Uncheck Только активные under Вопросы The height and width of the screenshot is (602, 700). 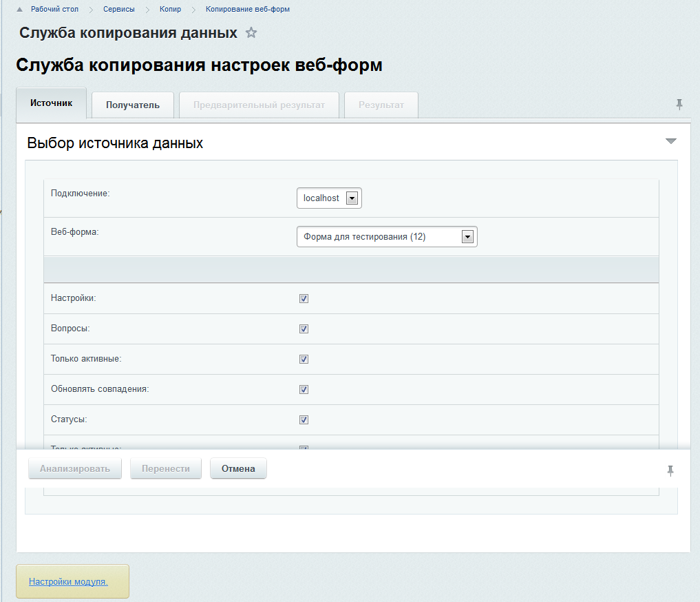(304, 360)
